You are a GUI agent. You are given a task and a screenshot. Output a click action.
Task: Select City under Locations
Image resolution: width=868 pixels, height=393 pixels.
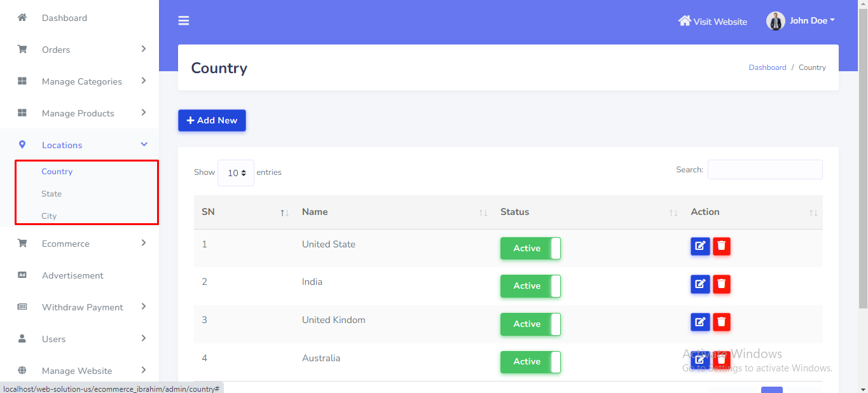point(49,216)
